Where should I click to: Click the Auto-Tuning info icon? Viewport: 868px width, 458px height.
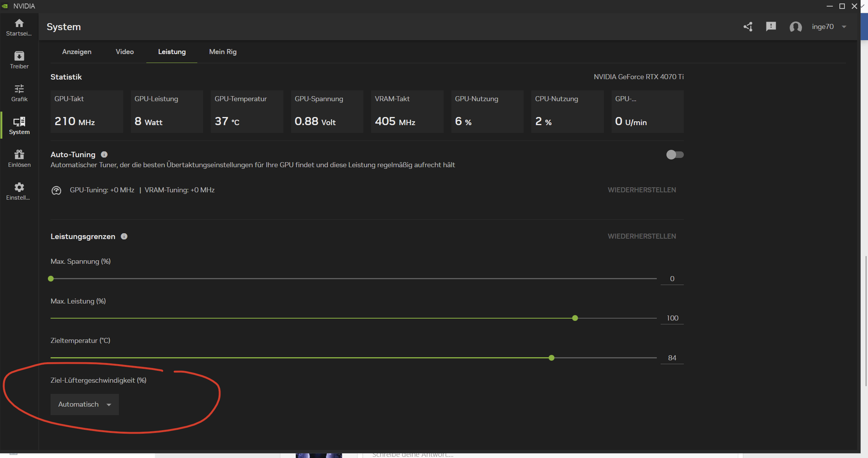click(104, 154)
